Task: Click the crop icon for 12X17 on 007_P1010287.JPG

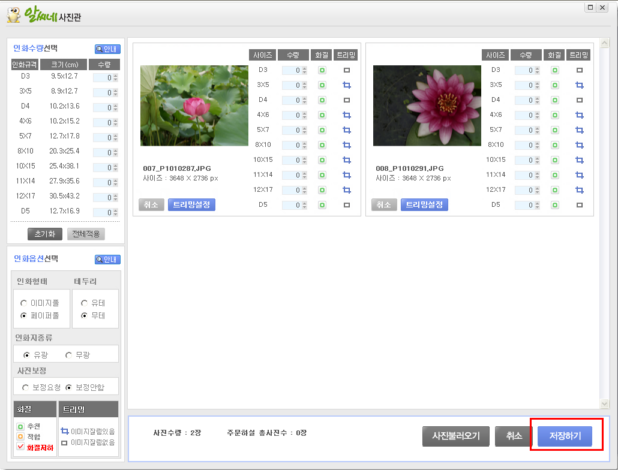Action: tap(347, 190)
